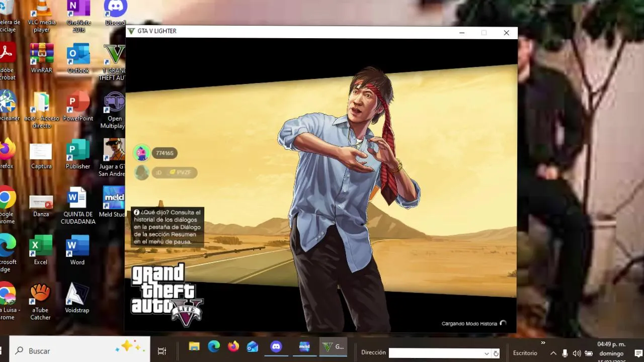Click the 774165 badge in the game overlay

[165, 153]
